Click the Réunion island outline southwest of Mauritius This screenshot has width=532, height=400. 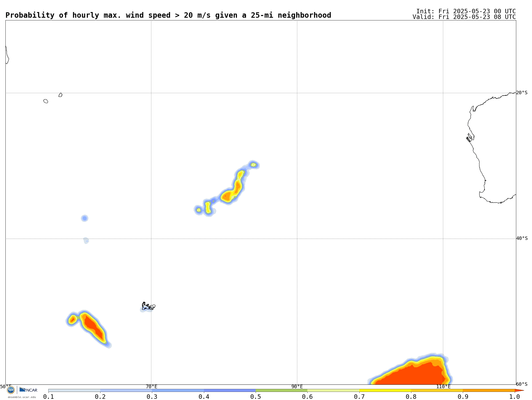pyautogui.click(x=46, y=101)
